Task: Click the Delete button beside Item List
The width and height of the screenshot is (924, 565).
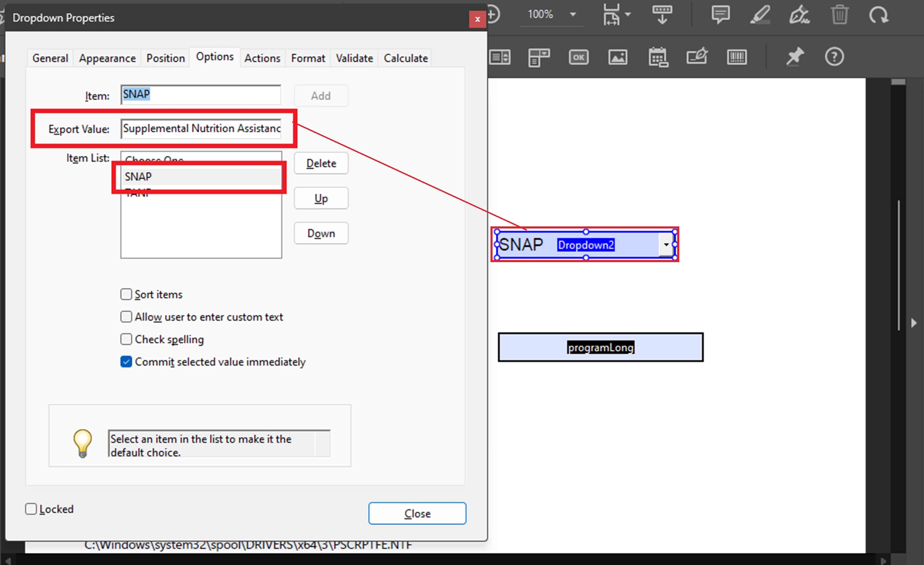Action: (x=321, y=164)
